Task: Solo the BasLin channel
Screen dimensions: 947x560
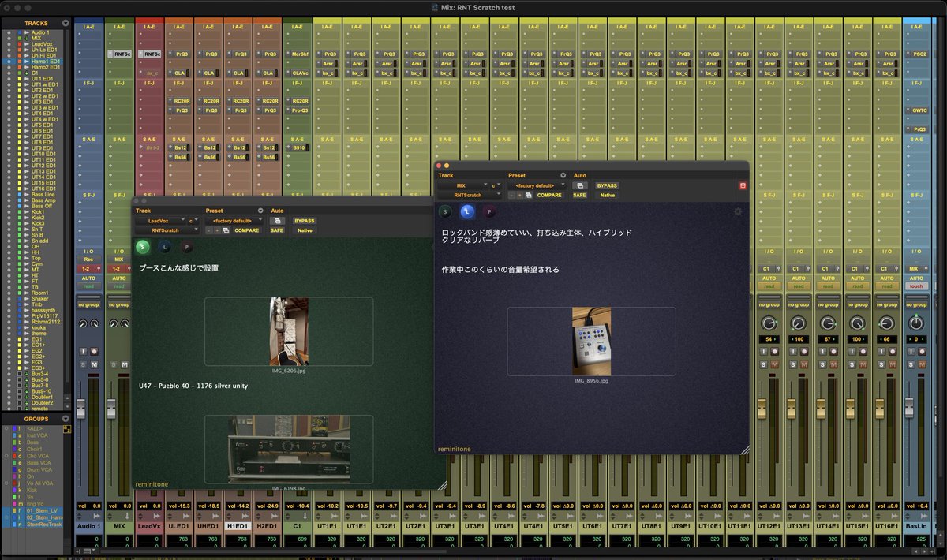Action: (911, 364)
